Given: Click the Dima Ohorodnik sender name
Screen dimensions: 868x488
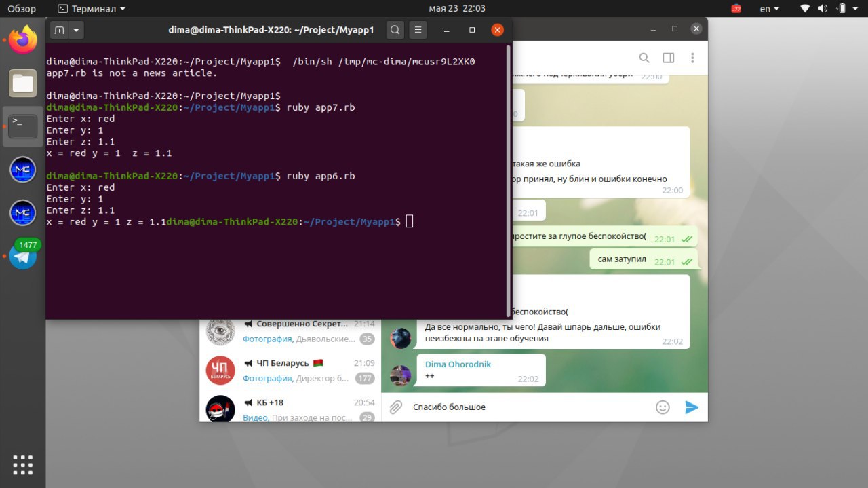Looking at the screenshot, I should [458, 364].
